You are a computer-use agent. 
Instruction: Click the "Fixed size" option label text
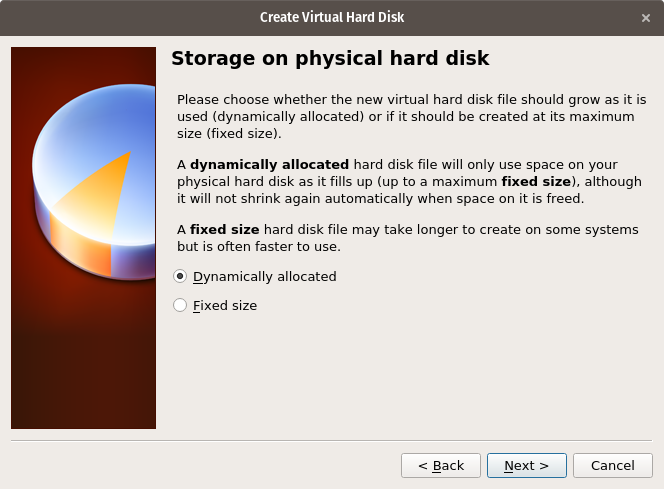click(x=225, y=306)
